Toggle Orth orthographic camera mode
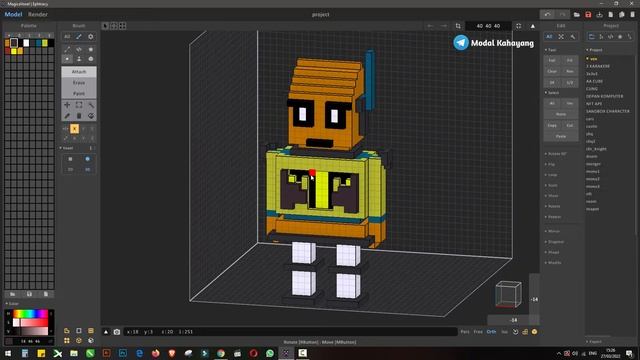The image size is (640, 360). click(x=491, y=332)
